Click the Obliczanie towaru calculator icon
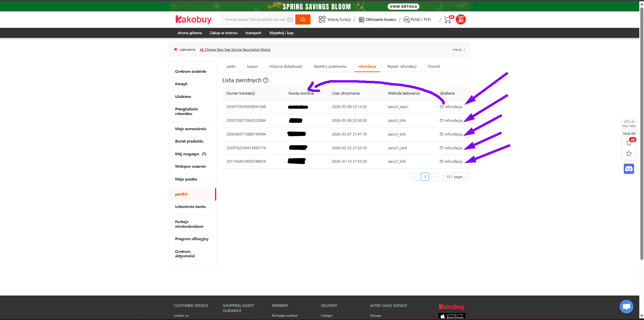Screen dimensions: 644x320 (x=361, y=19)
